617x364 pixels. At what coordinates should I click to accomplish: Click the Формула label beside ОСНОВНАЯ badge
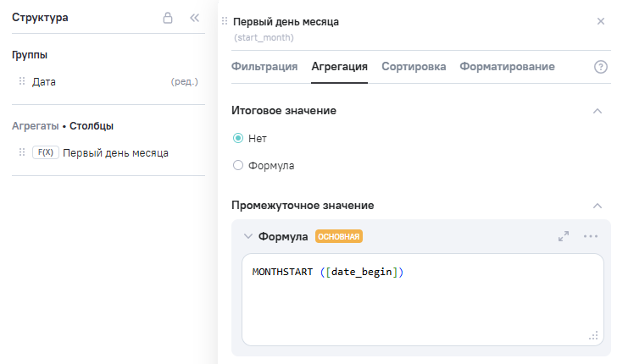[x=283, y=236]
